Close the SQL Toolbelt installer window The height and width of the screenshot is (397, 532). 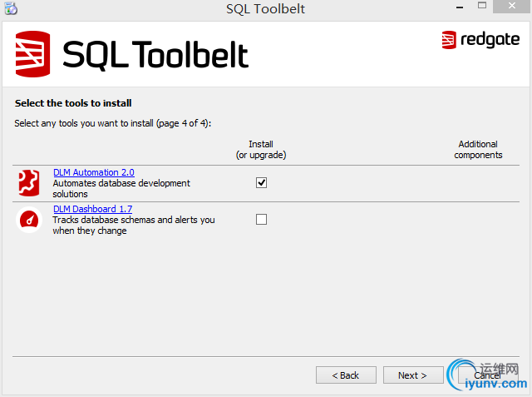(511, 6)
